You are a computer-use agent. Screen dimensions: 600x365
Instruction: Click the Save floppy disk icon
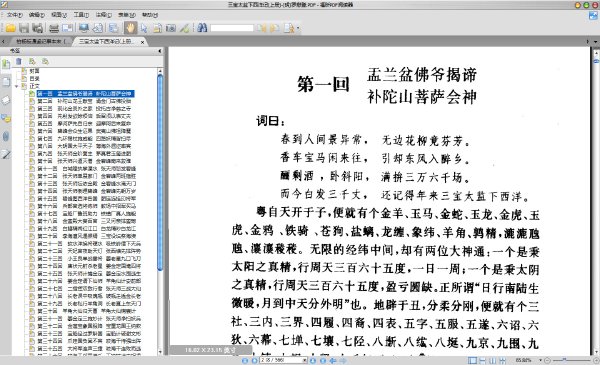pos(24,28)
